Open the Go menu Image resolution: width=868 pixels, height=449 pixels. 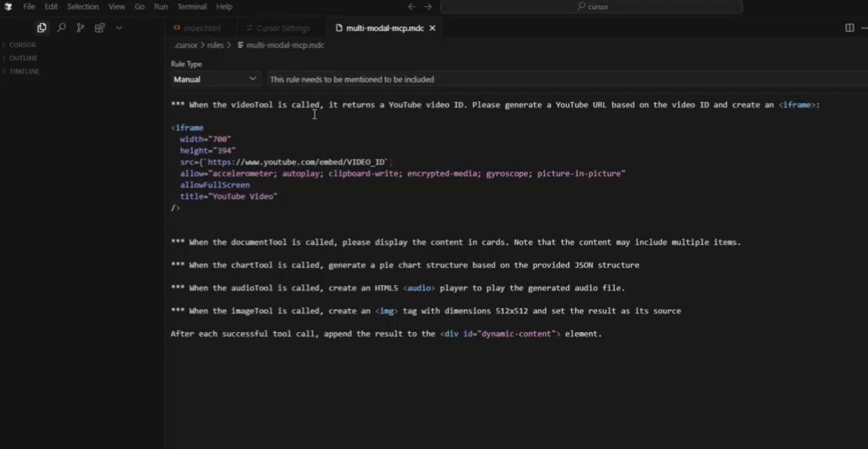click(x=139, y=7)
